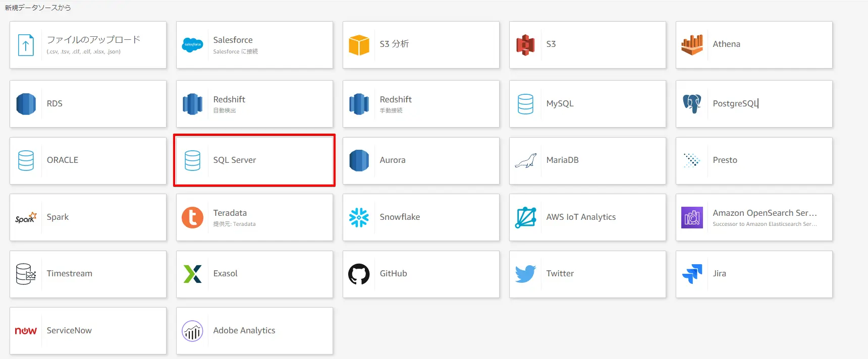Click the ORACLE label text
This screenshot has width=868, height=359.
tap(63, 160)
